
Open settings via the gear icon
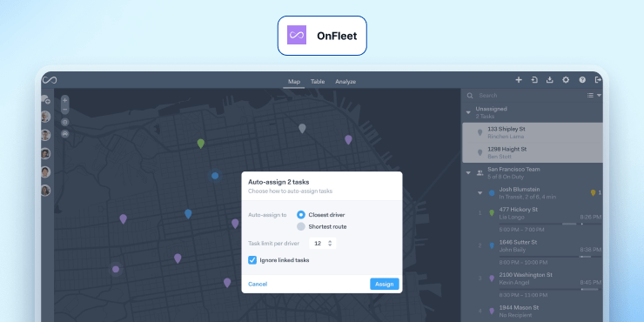566,80
